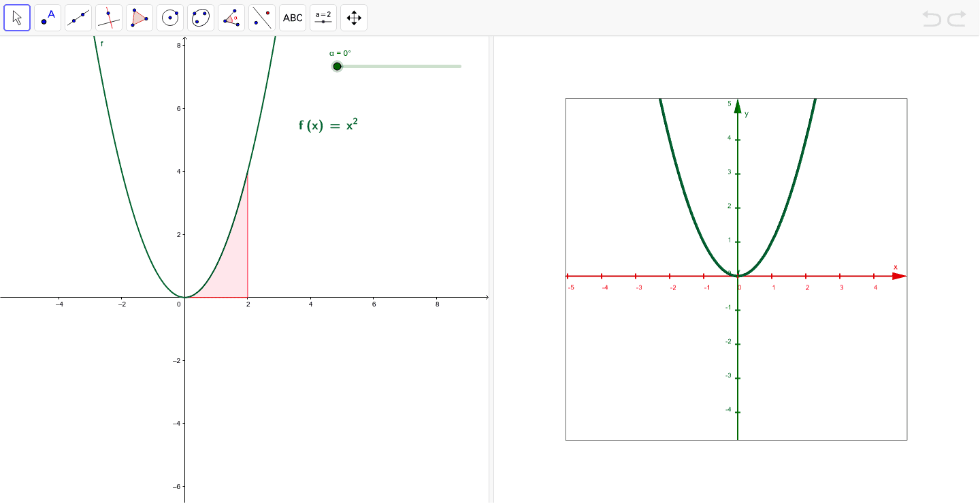Image resolution: width=980 pixels, height=504 pixels.
Task: Select the Polygon tool
Action: [139, 18]
